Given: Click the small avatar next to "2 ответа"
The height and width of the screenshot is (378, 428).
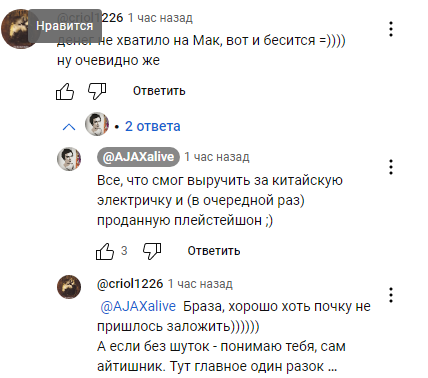Looking at the screenshot, I should (x=97, y=124).
